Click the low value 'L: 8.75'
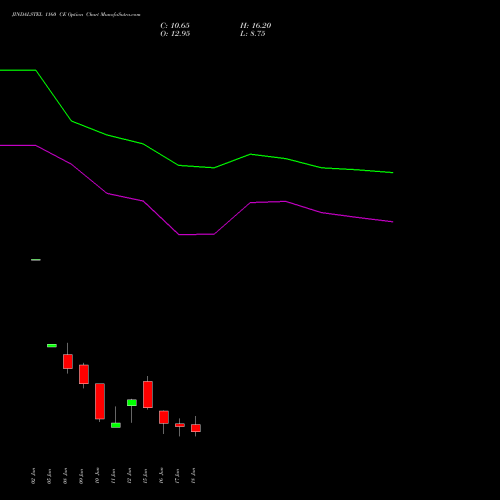Viewport: 500px width, 500px height. coord(253,34)
